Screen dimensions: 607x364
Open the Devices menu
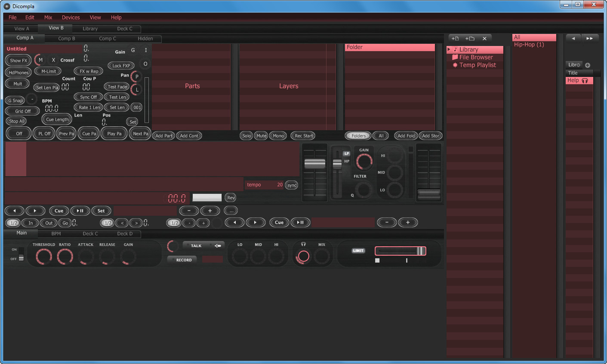71,18
